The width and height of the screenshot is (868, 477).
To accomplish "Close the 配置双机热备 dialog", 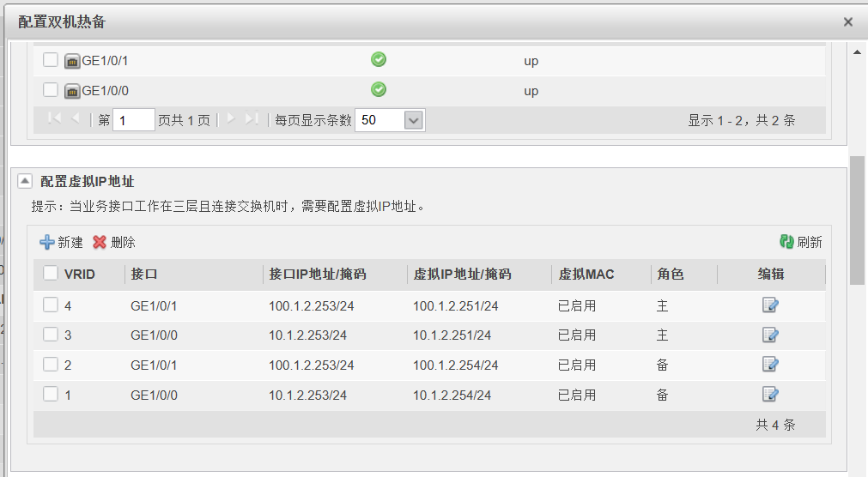I will click(847, 22).
